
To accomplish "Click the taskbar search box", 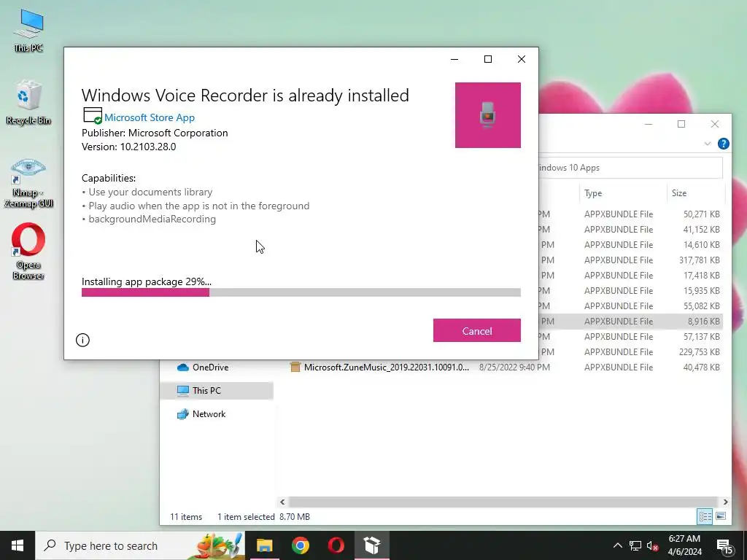I will pos(140,545).
